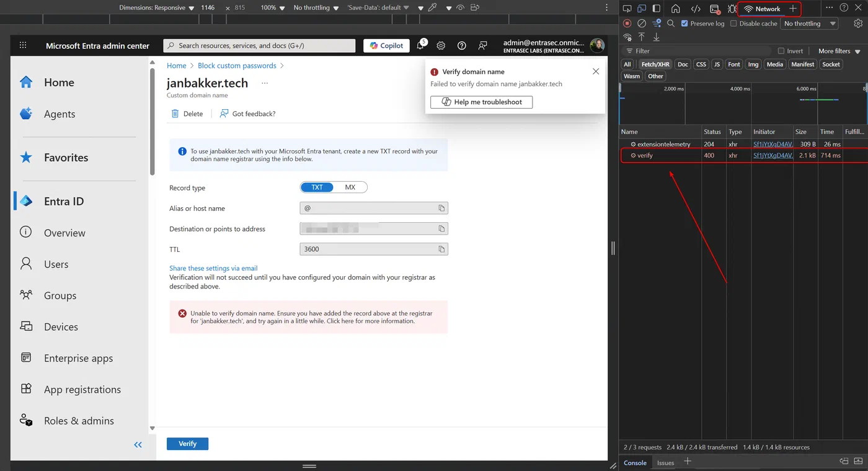
Task: Open the Network settings gear
Action: 858,24
